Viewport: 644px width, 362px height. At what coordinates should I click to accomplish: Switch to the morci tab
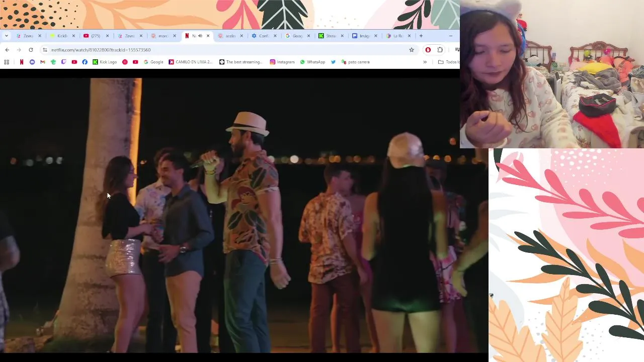[163, 36]
